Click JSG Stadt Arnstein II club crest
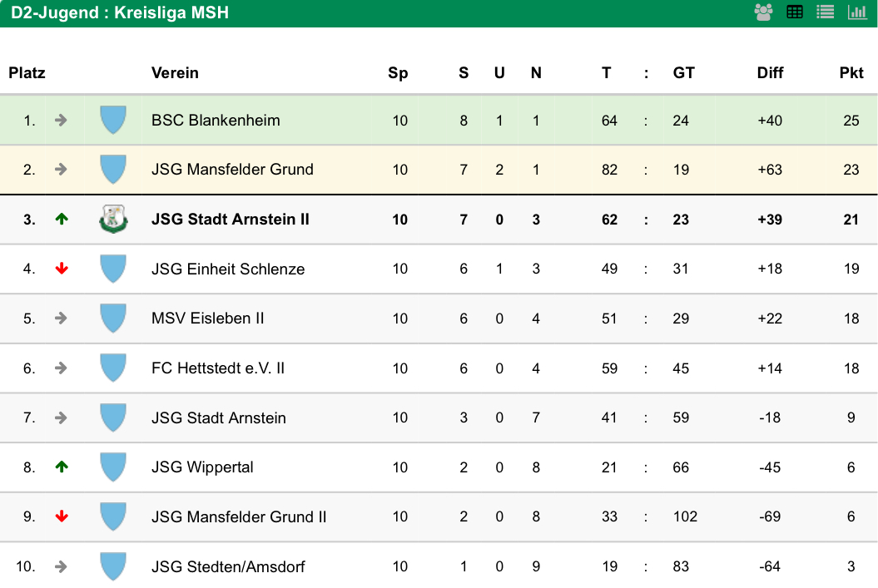The image size is (878, 588). [113, 219]
